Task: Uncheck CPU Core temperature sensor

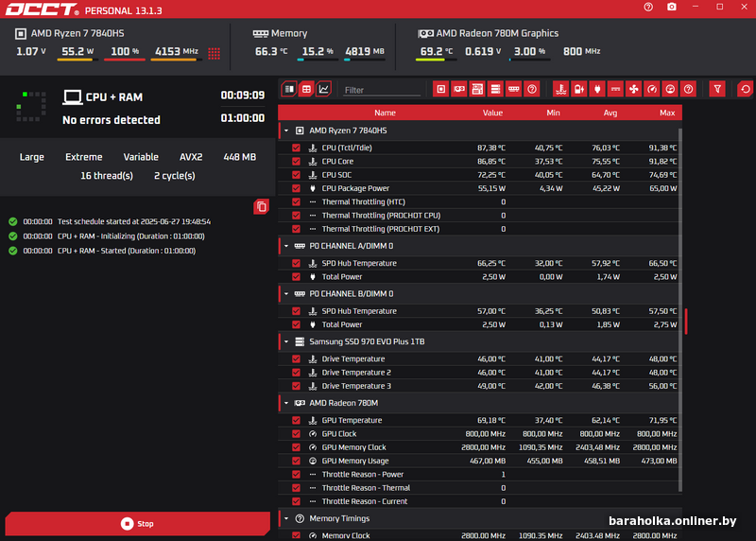Action: (x=296, y=161)
